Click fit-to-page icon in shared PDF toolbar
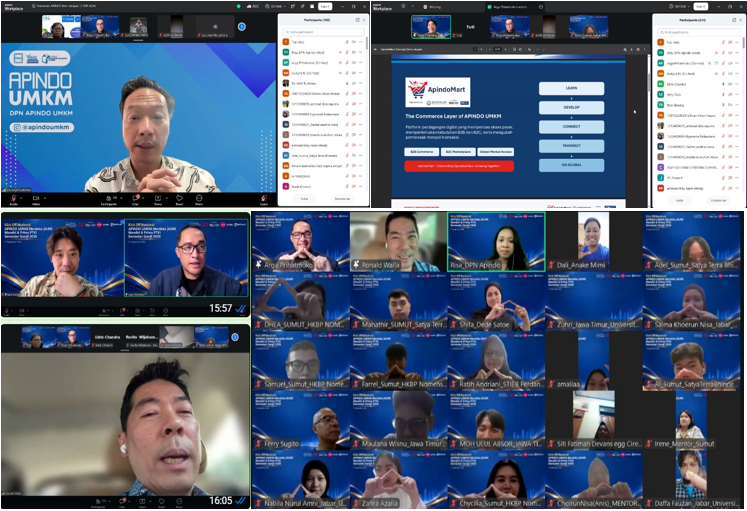 (515, 49)
